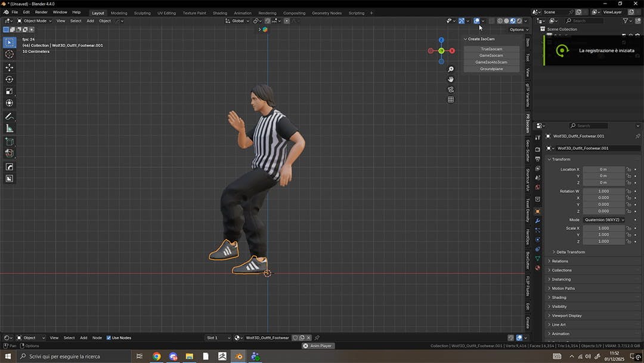644x363 pixels.
Task: Open the Object Mode dropdown
Action: 34,21
